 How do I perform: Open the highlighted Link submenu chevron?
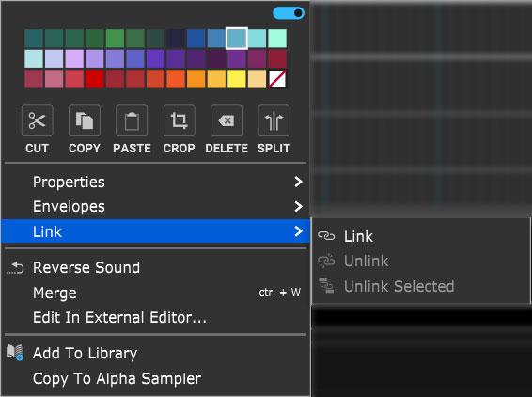[x=298, y=231]
